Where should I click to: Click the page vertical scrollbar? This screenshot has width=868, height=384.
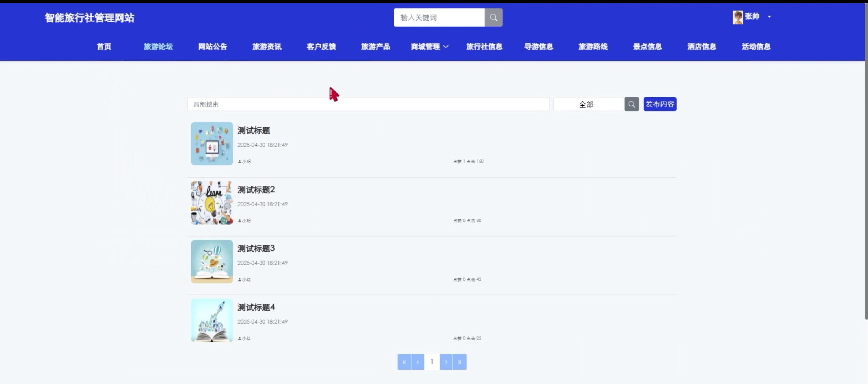[x=866, y=168]
